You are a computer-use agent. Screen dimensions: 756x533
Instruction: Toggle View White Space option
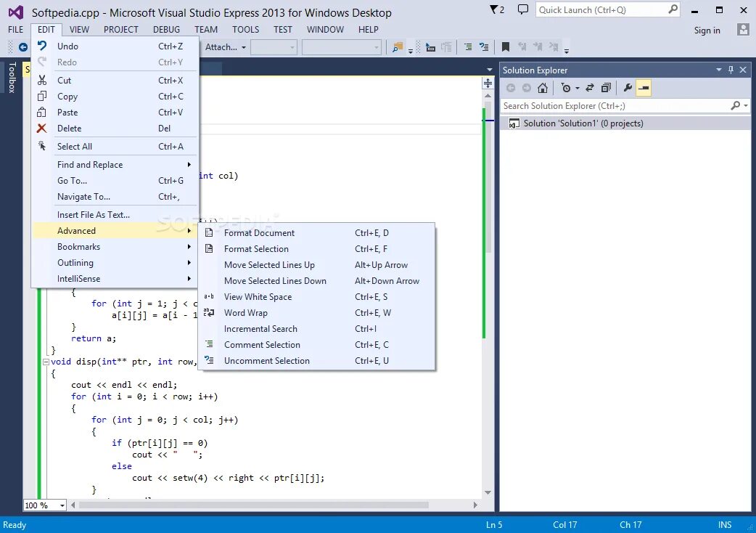(x=316, y=297)
